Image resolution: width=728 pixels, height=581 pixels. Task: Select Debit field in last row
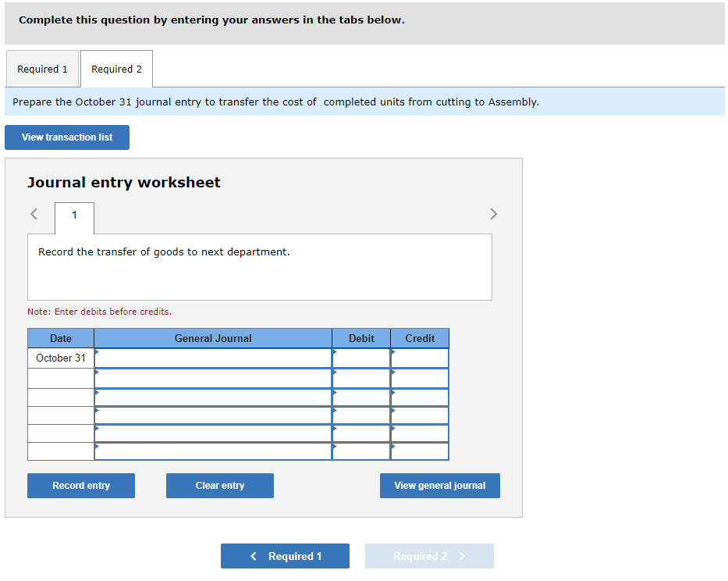[361, 451]
